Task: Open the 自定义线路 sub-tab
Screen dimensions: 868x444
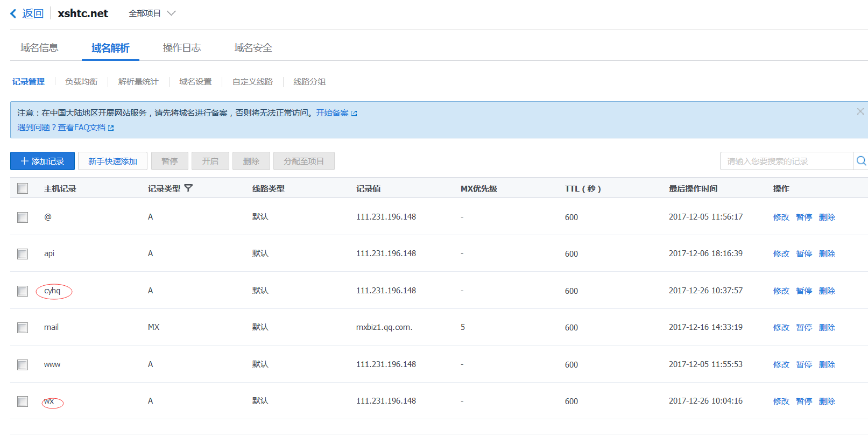Action: click(252, 82)
